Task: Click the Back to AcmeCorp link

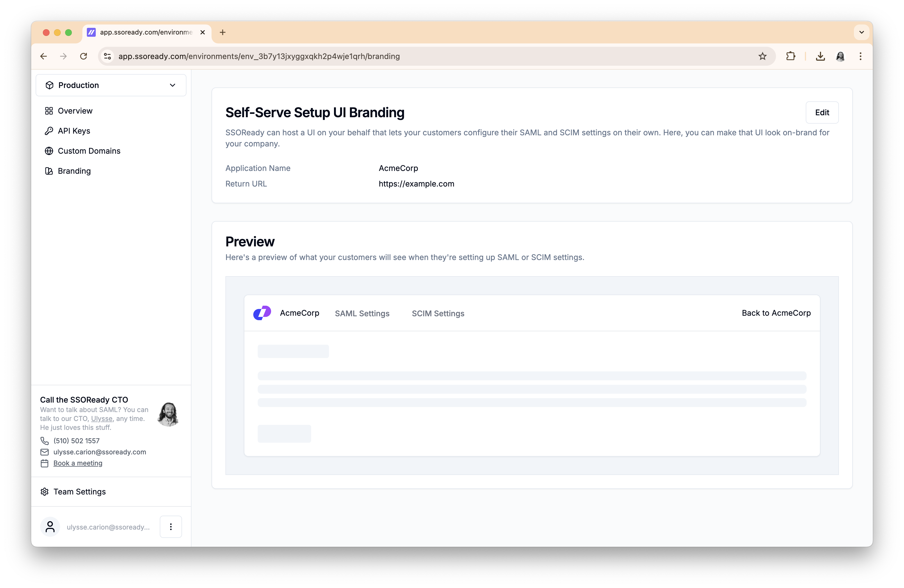Action: coord(776,313)
